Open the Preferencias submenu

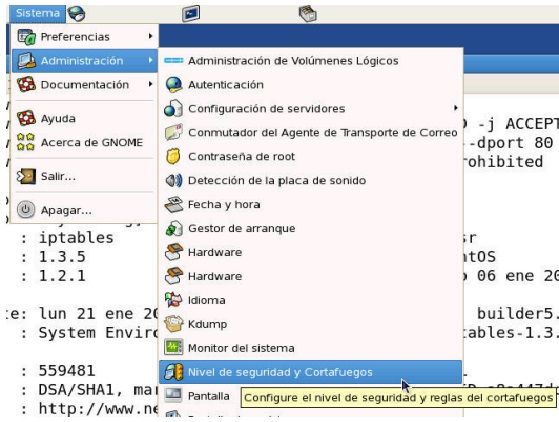point(85,37)
